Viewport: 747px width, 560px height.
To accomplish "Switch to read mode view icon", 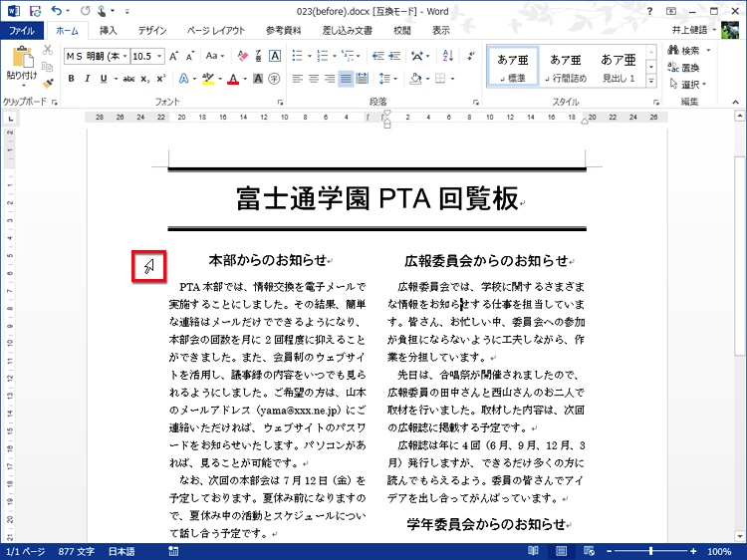I will [533, 551].
